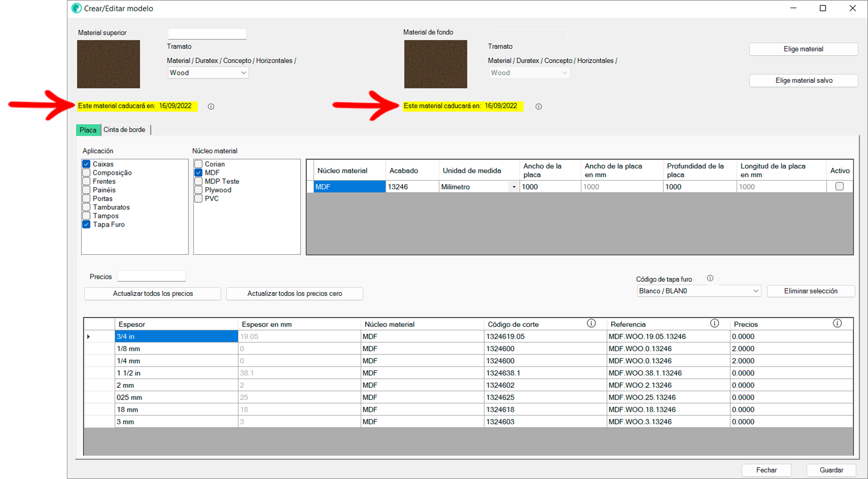The width and height of the screenshot is (868, 479).
Task: Click the app logo icon in title bar
Action: click(76, 8)
